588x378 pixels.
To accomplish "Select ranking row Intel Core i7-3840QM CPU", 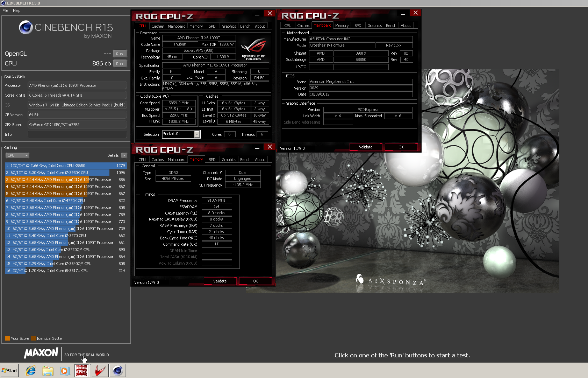I will [66, 264].
